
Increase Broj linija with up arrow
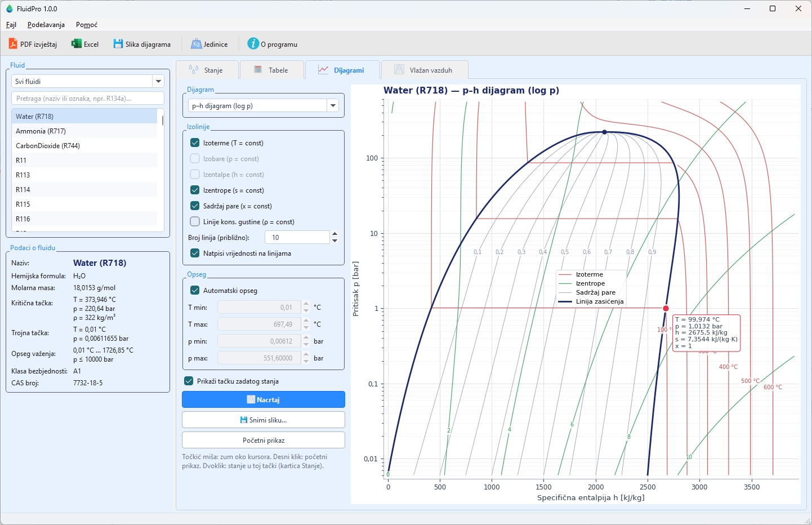334,234
